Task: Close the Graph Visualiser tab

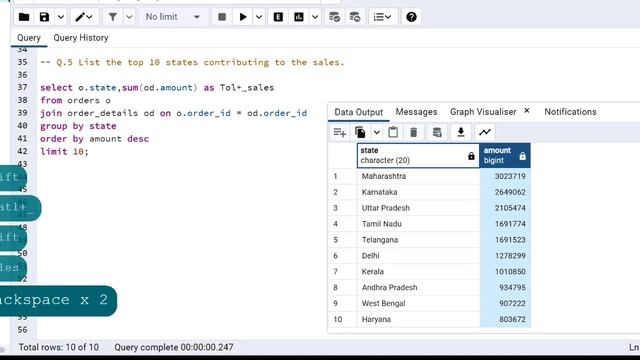Action: 527,111
